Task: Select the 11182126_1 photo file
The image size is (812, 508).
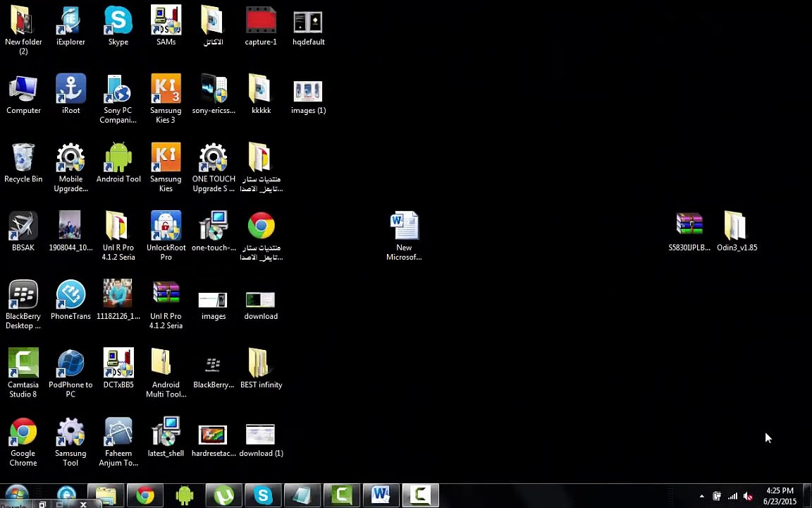Action: [118, 300]
